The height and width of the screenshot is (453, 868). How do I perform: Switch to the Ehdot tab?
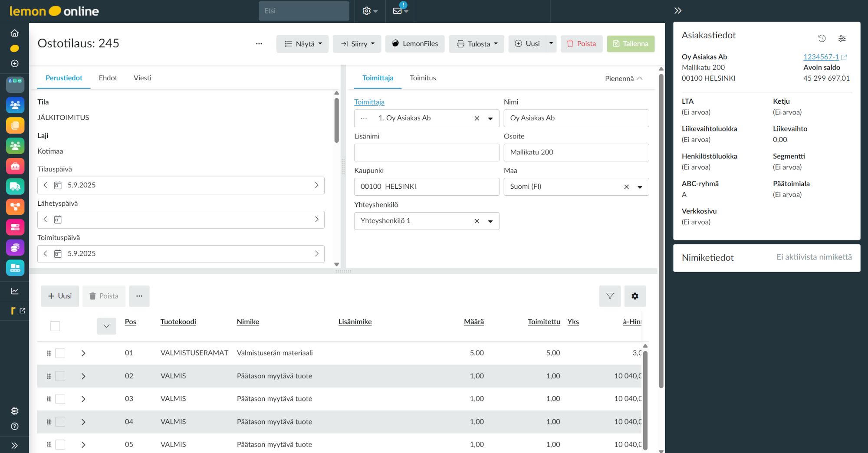108,78
